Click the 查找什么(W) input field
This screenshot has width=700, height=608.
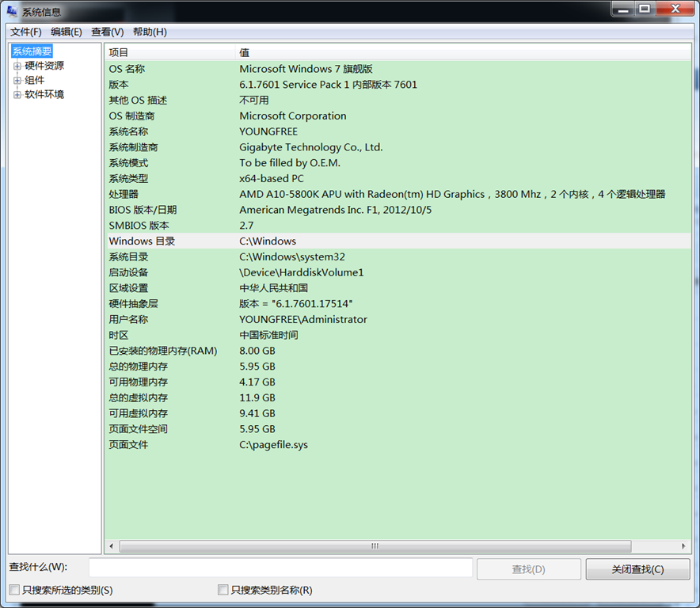pos(281,568)
